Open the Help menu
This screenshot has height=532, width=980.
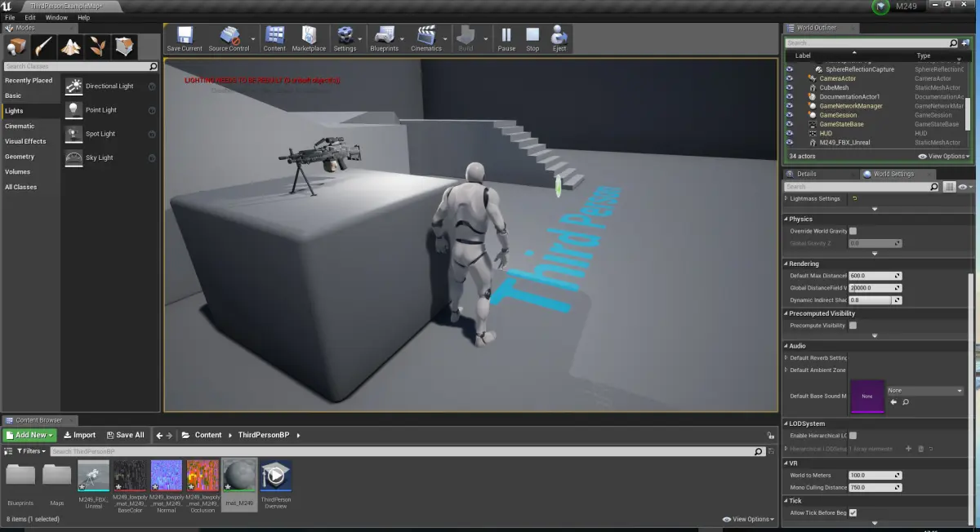click(x=84, y=17)
